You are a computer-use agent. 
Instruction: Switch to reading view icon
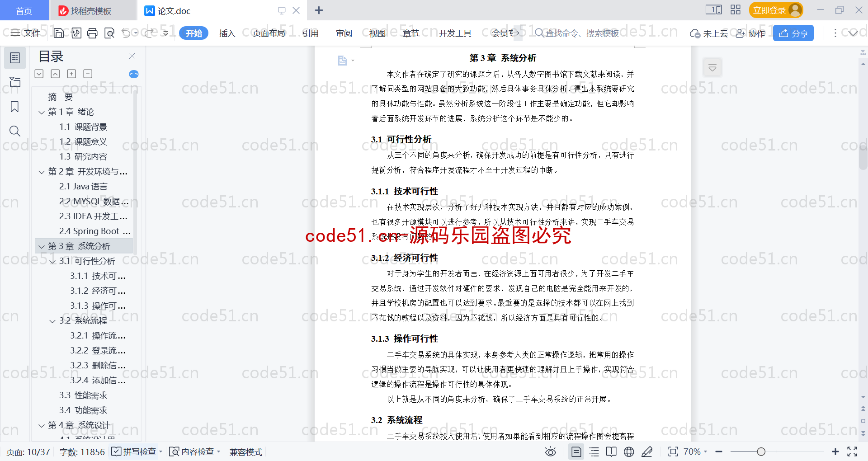coord(611,452)
